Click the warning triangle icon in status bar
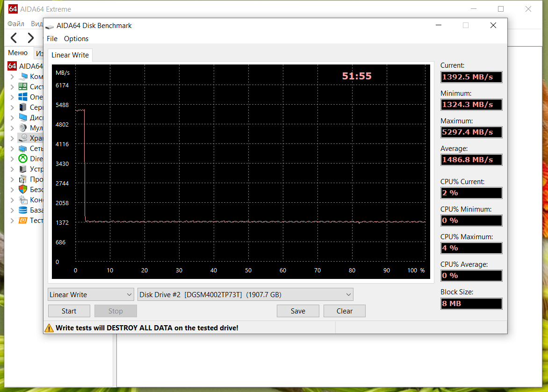Image resolution: width=548 pixels, height=392 pixels. pyautogui.click(x=49, y=328)
